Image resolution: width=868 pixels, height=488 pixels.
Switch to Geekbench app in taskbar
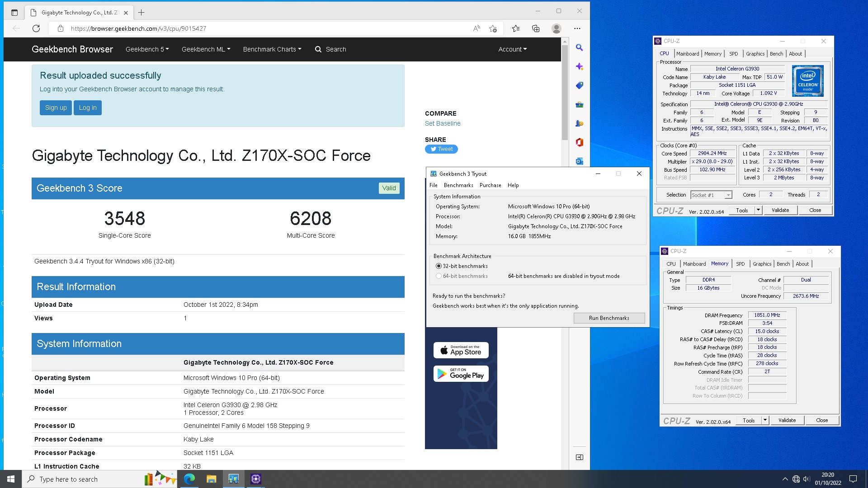pos(233,479)
